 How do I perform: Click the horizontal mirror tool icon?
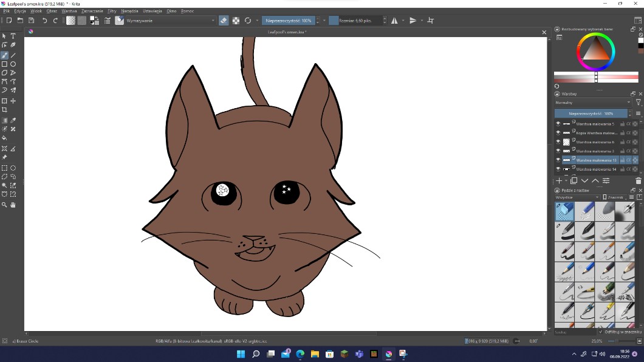coord(394,20)
